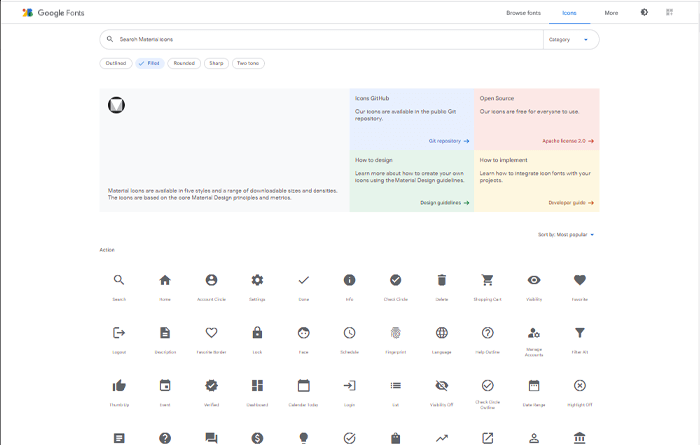Pick the Fingerprint icon
The image size is (700, 445).
(396, 333)
